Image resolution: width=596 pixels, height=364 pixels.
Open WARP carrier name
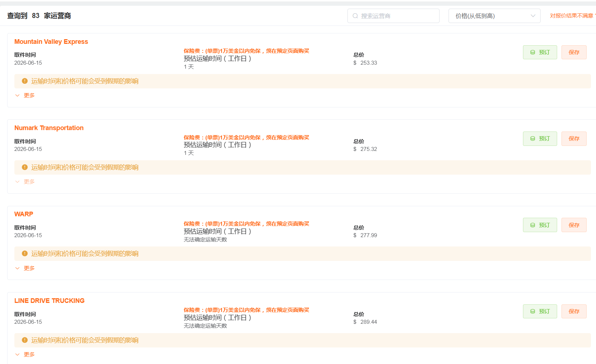(x=24, y=214)
